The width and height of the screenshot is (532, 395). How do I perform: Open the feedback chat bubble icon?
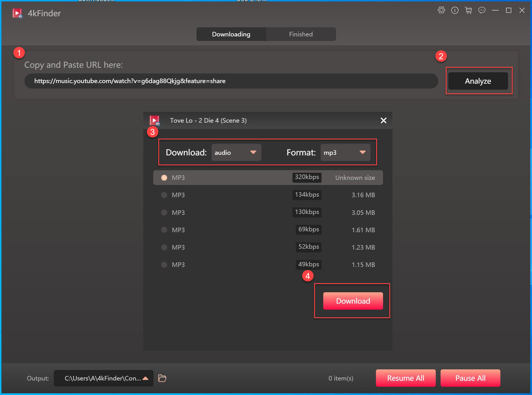pos(482,11)
